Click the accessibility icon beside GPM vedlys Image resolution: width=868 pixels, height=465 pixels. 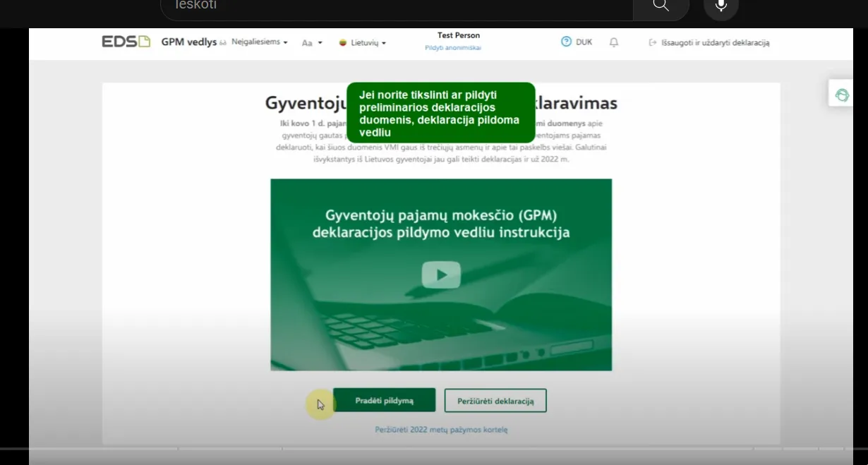[224, 42]
